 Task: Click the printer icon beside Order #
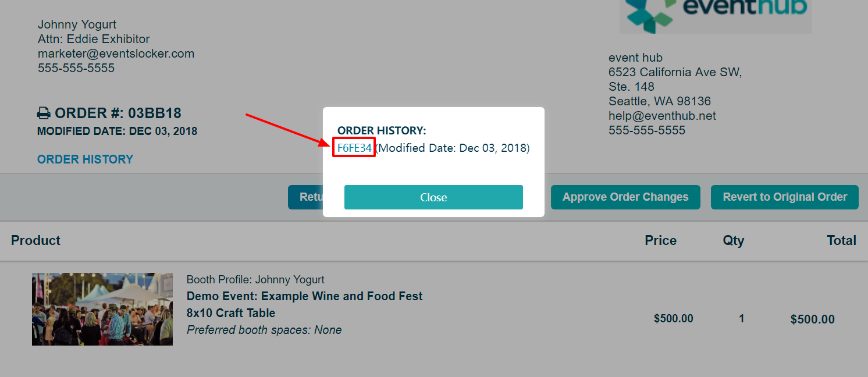pos(44,113)
